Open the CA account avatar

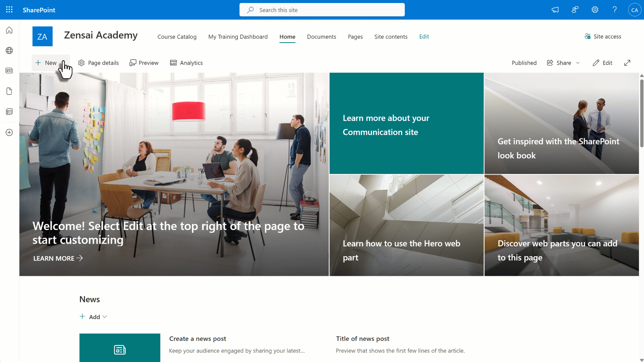[x=634, y=10]
